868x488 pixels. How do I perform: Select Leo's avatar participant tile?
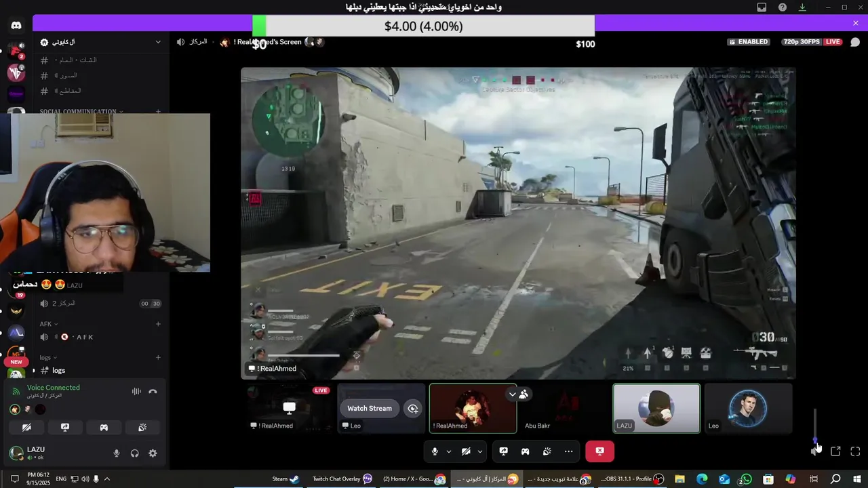748,408
